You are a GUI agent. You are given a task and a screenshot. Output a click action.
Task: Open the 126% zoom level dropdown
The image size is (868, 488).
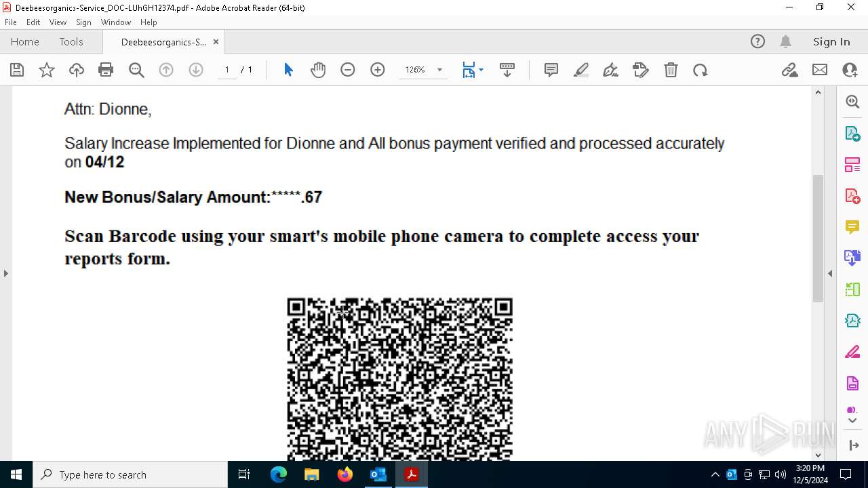pos(439,70)
